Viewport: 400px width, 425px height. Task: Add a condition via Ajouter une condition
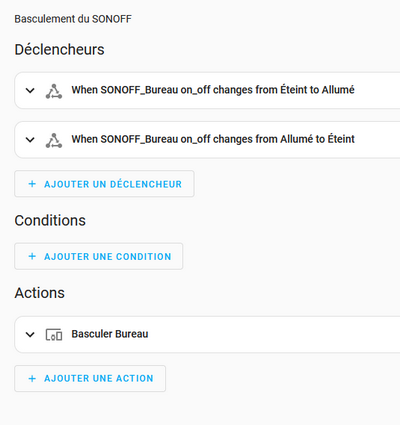(x=99, y=256)
